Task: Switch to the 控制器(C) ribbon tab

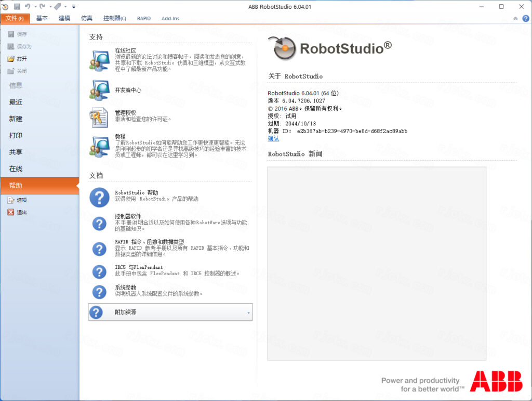Action: (115, 18)
